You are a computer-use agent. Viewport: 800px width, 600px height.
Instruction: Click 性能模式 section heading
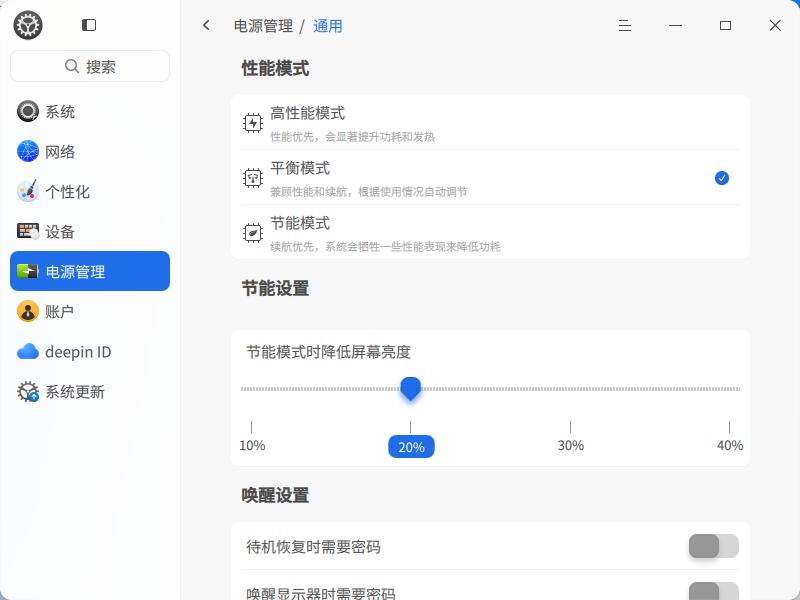click(276, 68)
